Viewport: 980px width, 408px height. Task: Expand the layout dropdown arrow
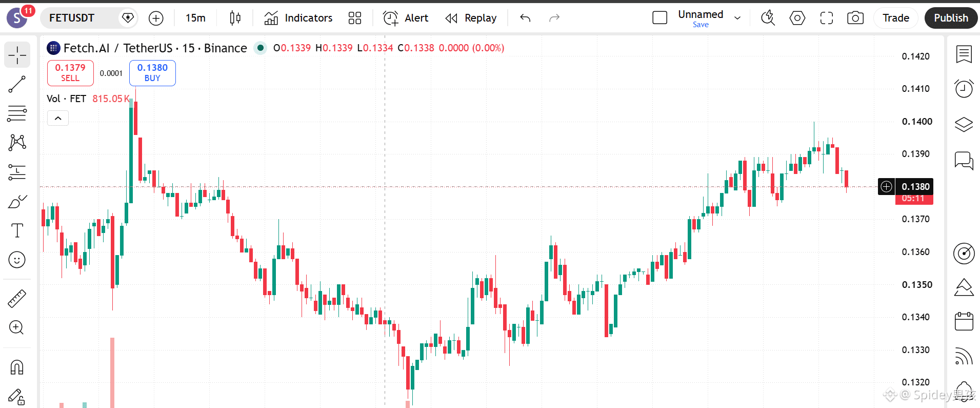tap(737, 18)
